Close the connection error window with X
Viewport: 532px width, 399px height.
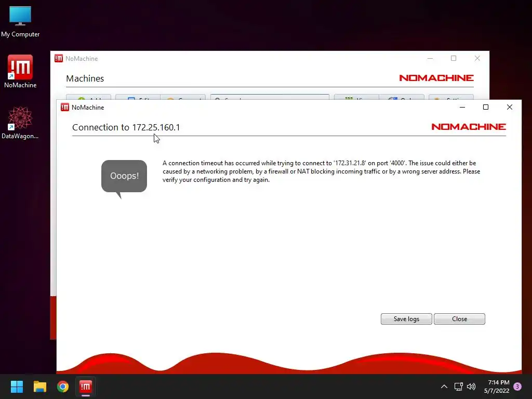point(509,107)
